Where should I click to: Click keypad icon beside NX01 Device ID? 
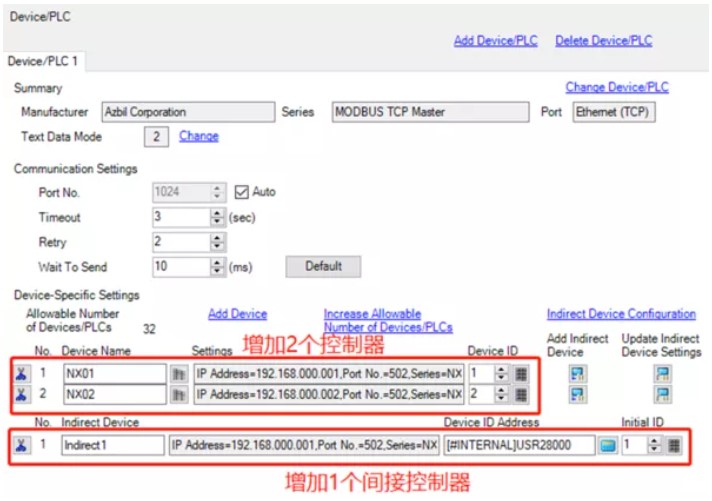[x=521, y=373]
